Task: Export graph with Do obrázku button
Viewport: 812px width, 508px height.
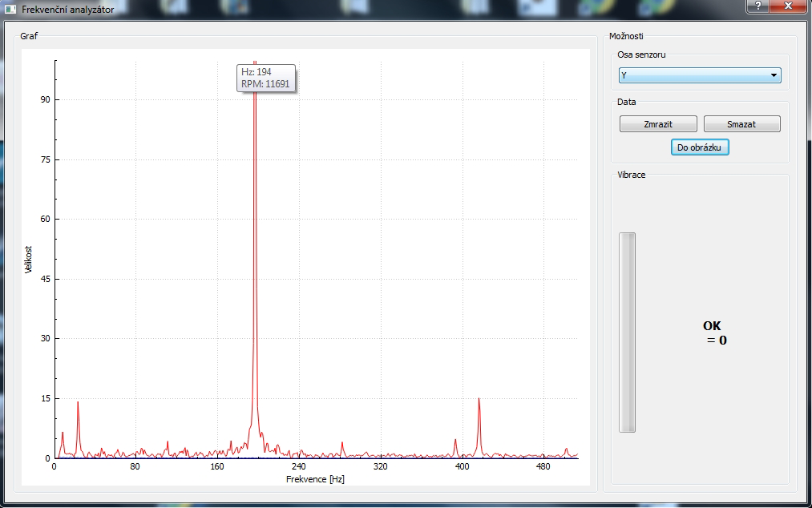Action: [700, 147]
